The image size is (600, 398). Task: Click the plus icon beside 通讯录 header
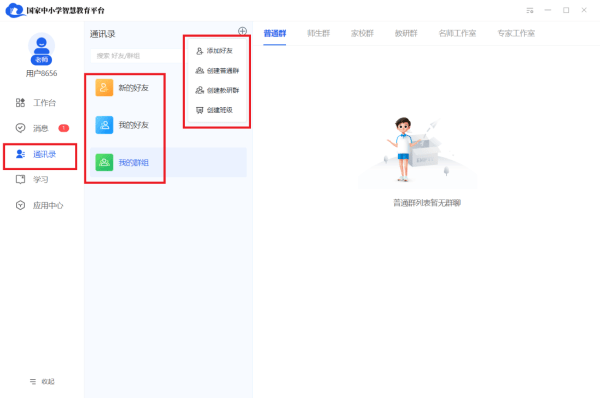pyautogui.click(x=242, y=31)
